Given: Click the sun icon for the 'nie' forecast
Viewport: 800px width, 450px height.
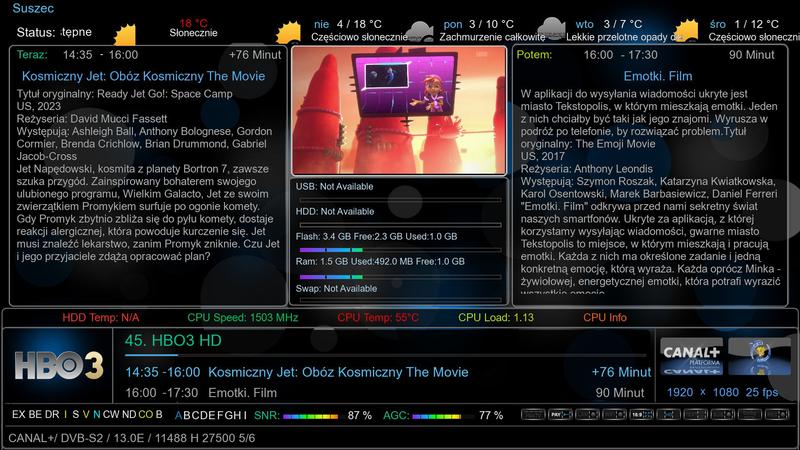Looking at the screenshot, I should (x=288, y=33).
